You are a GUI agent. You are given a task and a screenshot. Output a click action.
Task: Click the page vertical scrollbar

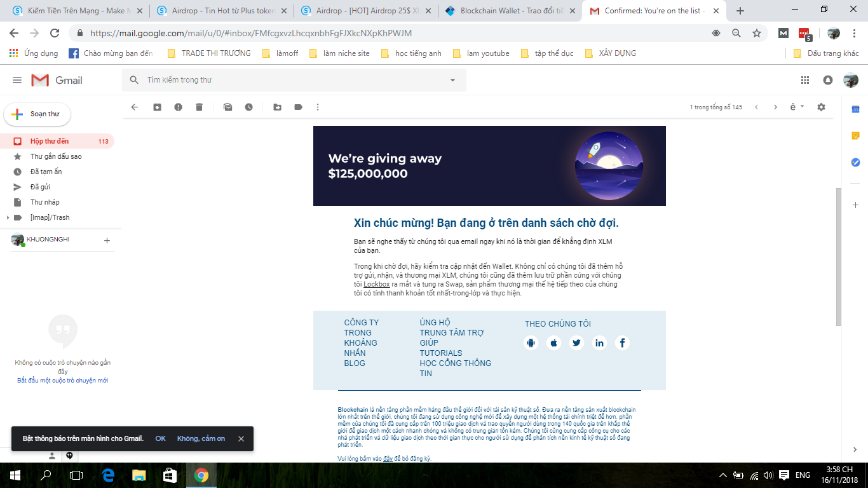click(838, 257)
